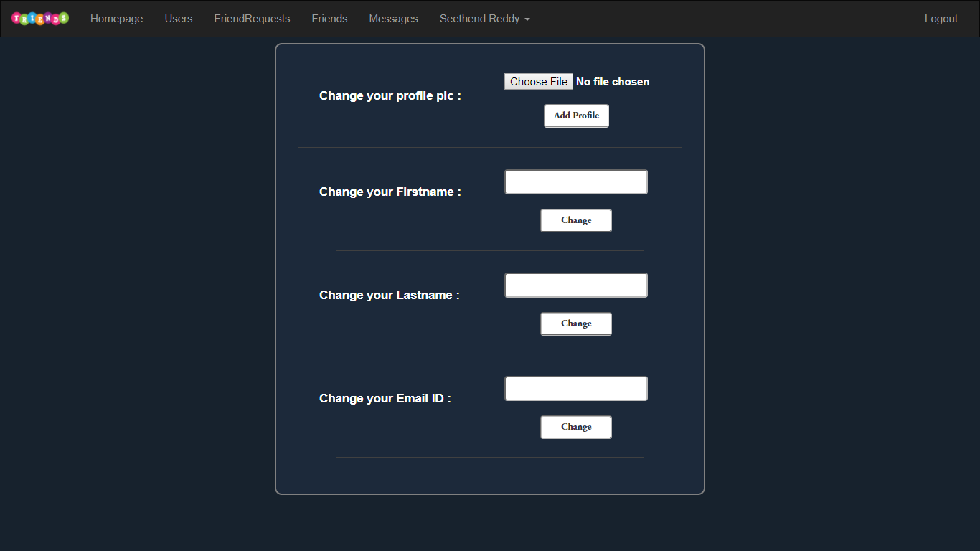Click the 'No file chosen' text

[x=613, y=82]
